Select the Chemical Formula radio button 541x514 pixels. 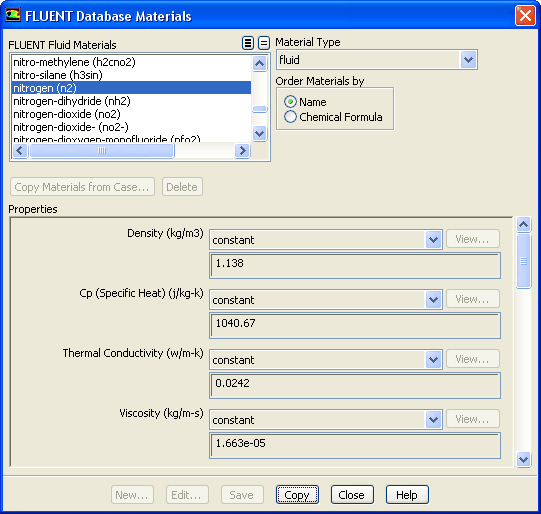pyautogui.click(x=290, y=117)
